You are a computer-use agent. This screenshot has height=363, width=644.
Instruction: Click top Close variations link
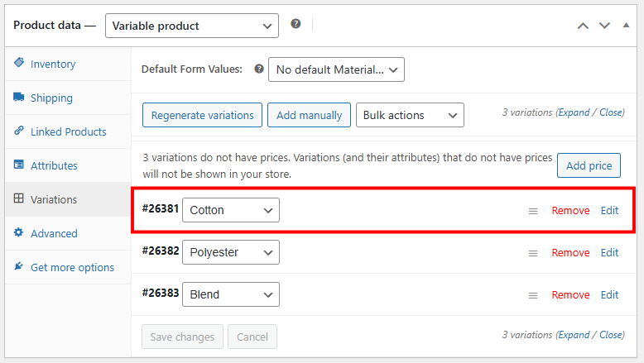611,112
